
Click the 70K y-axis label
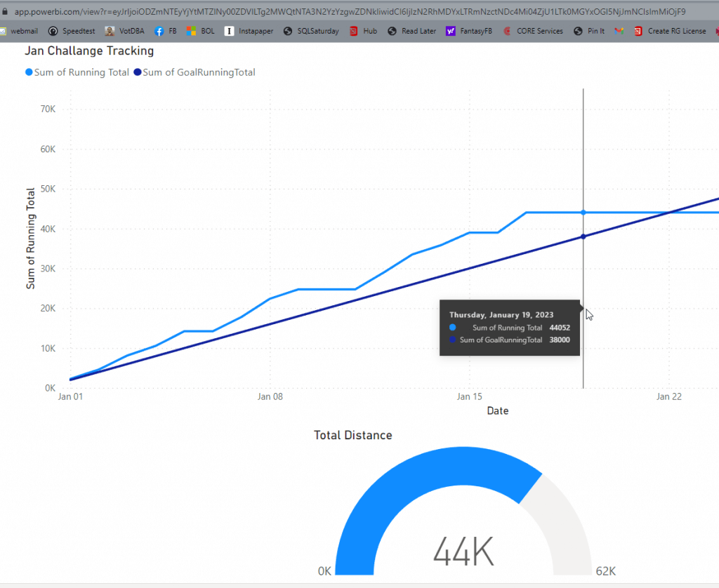coord(48,109)
